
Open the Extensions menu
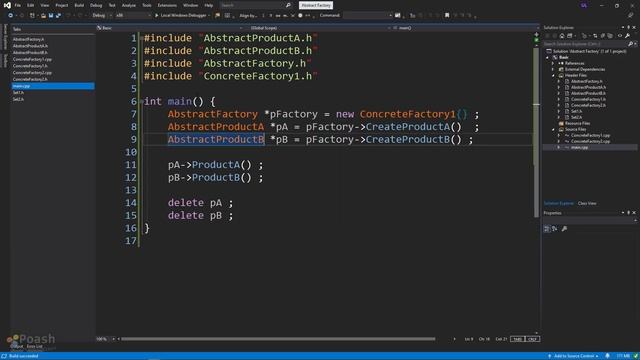167,5
